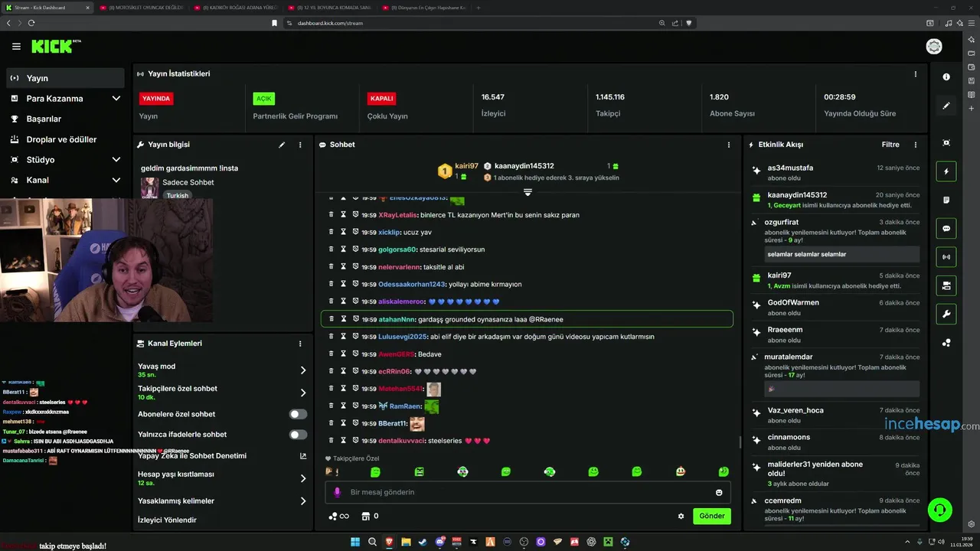The image size is (980, 551).
Task: Delete atahanNnn's highlighted message
Action: coord(331,319)
